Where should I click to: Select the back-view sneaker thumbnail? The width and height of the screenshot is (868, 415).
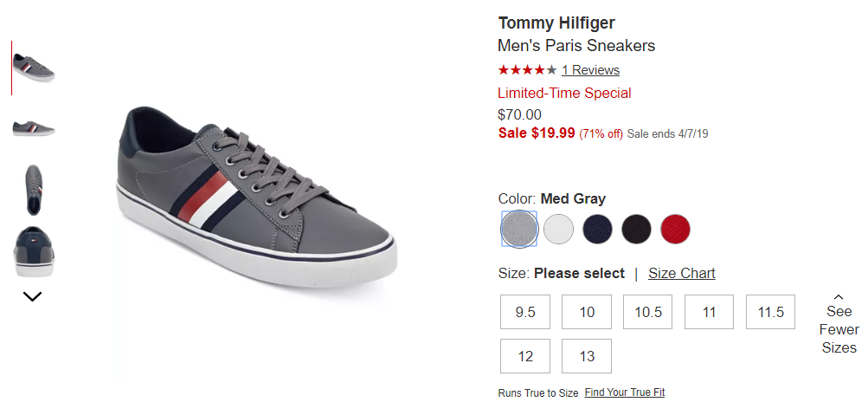[34, 251]
